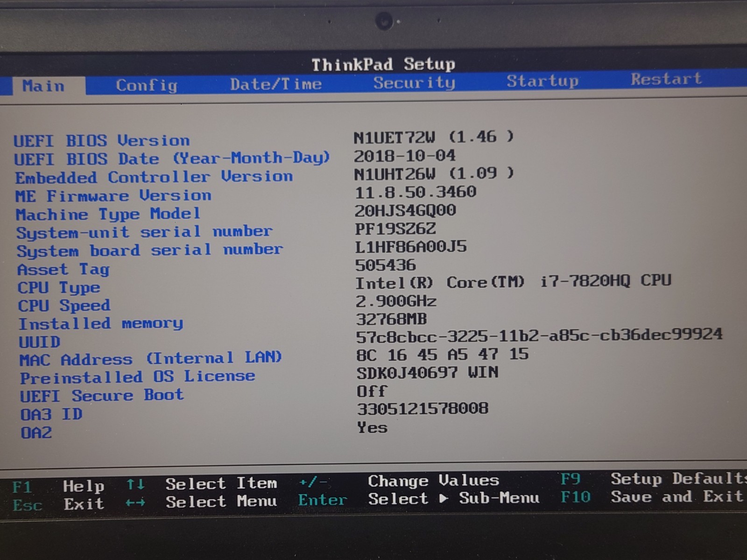The height and width of the screenshot is (560, 747).
Task: Select UEFI BIOS Date label
Action: tap(172, 158)
